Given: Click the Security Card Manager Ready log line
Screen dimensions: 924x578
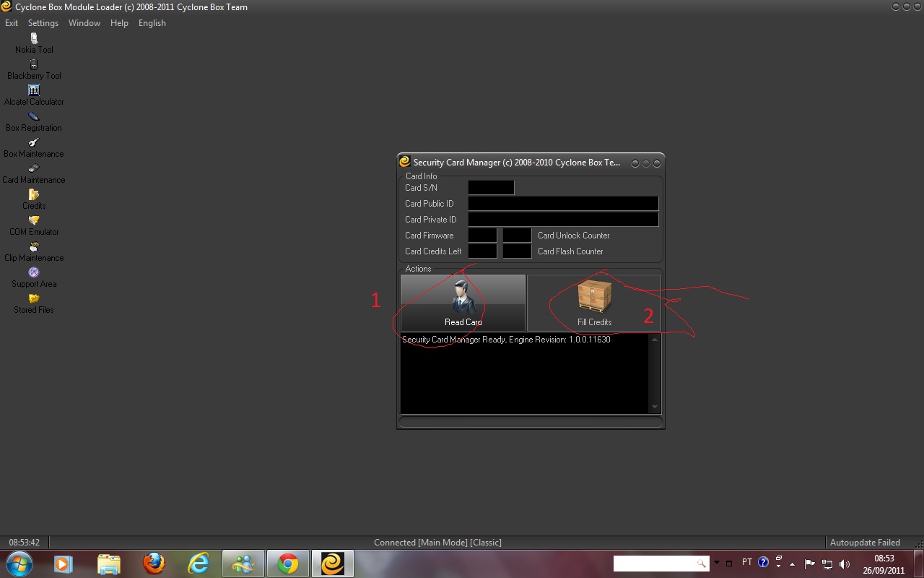Looking at the screenshot, I should click(506, 340).
